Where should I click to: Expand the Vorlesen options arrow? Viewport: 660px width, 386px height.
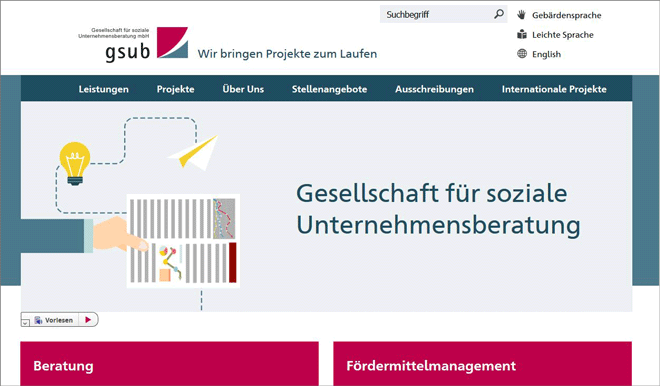point(25,323)
